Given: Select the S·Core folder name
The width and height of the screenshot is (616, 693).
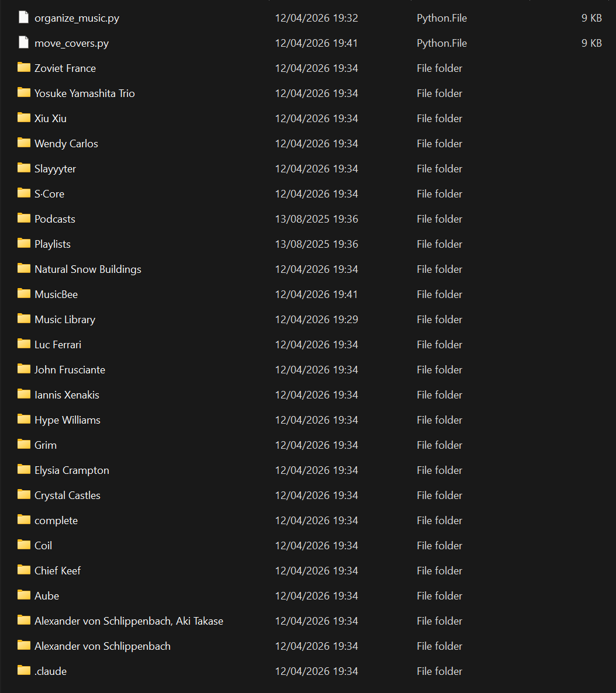Looking at the screenshot, I should click(x=50, y=194).
